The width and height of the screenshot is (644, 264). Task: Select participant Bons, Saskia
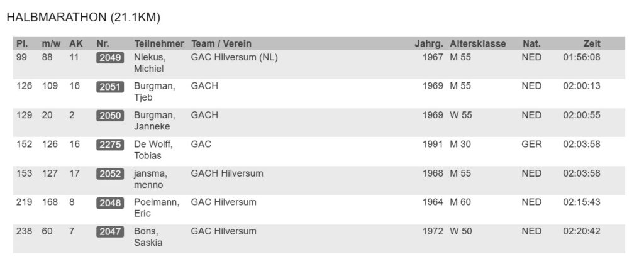[x=149, y=236]
